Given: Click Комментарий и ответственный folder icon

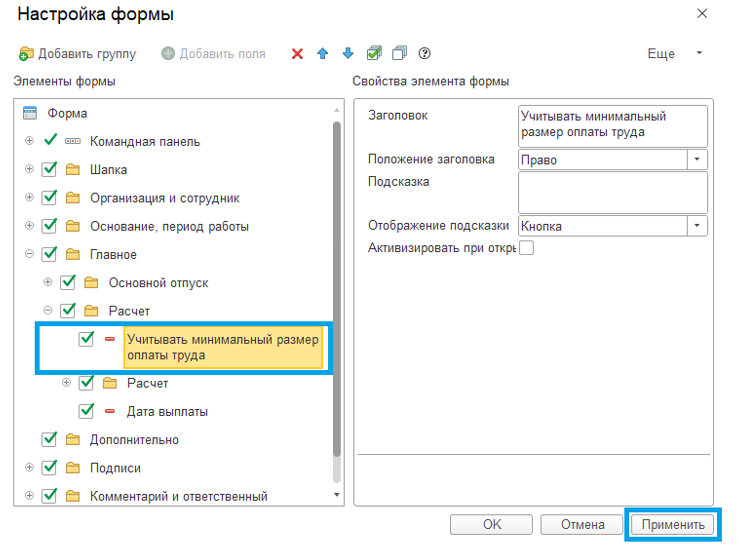Looking at the screenshot, I should click(73, 496).
